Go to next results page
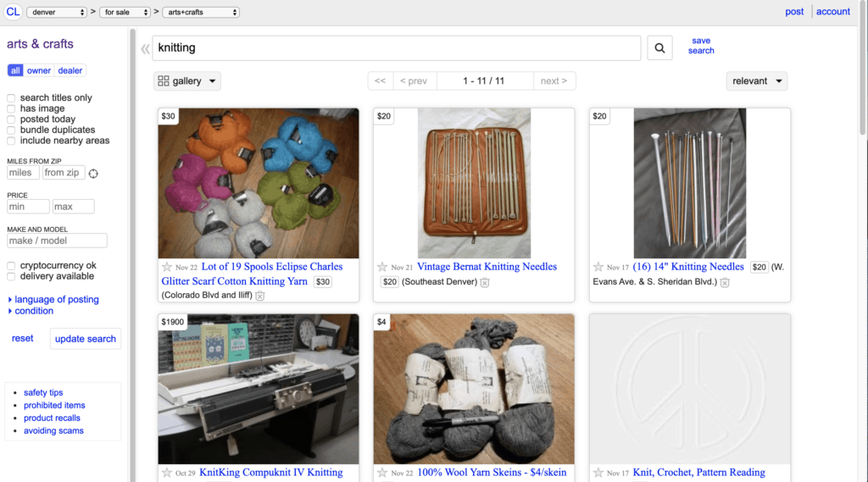Image resolution: width=868 pixels, height=482 pixels. click(554, 80)
